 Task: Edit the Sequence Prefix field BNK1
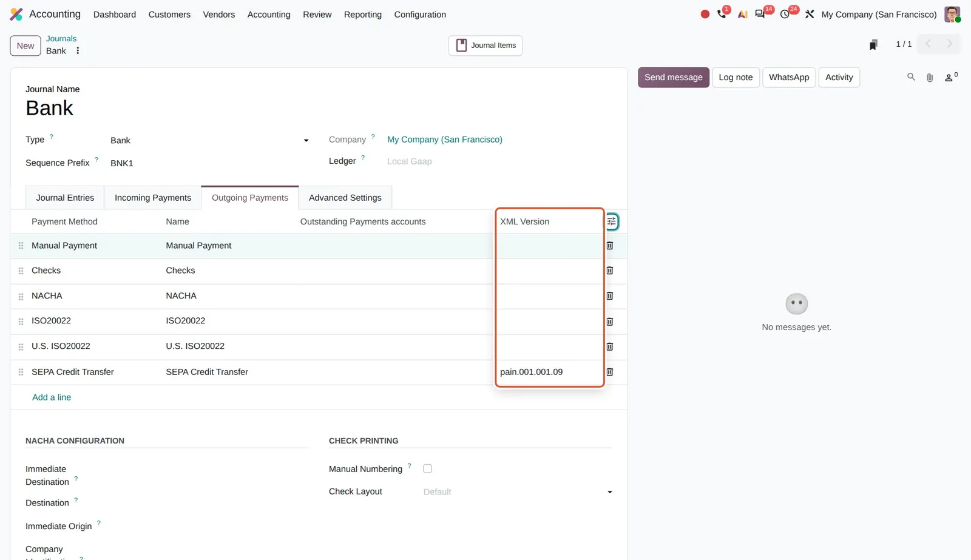[x=210, y=163]
